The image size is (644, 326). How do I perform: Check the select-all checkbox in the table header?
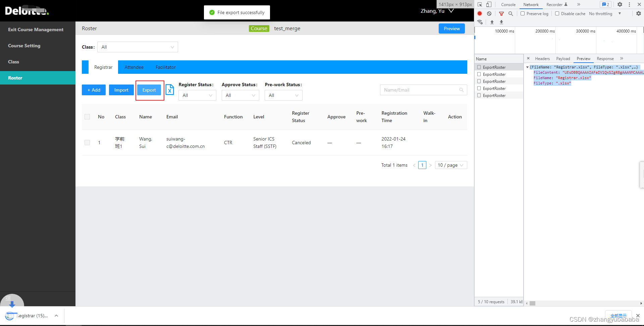coord(87,117)
